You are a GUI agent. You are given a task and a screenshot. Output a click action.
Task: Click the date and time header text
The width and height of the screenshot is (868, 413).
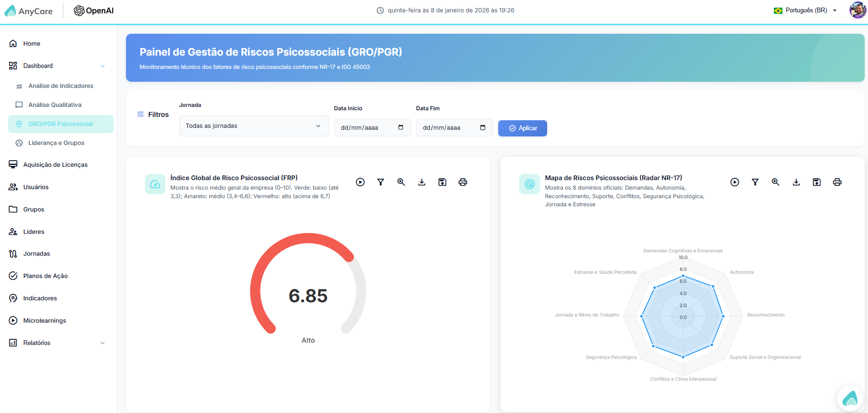451,10
